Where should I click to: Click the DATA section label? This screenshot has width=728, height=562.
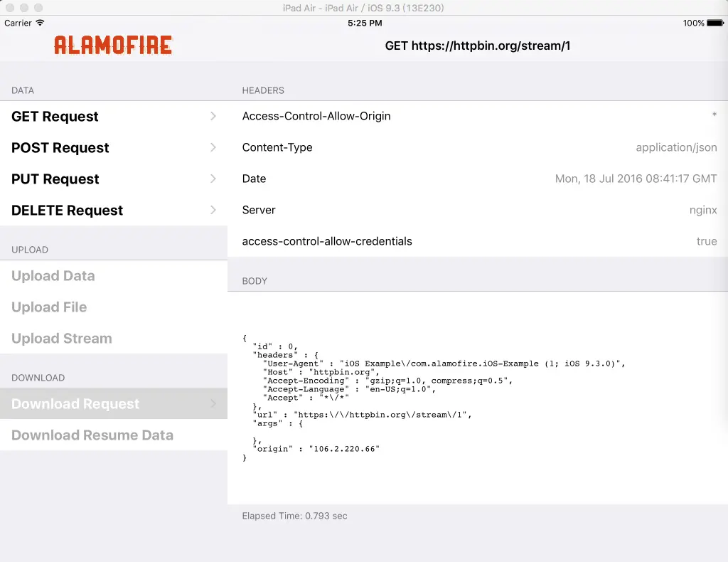pos(23,90)
